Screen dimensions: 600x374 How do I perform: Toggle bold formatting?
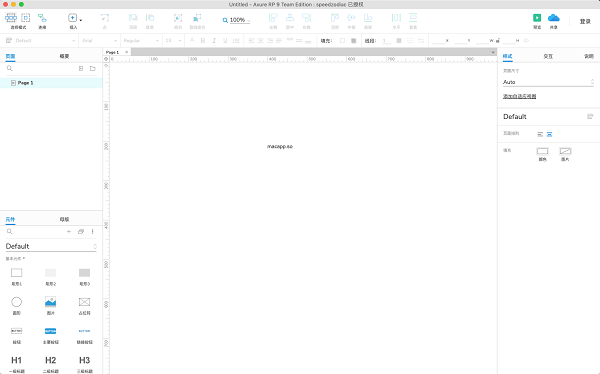[x=203, y=41]
